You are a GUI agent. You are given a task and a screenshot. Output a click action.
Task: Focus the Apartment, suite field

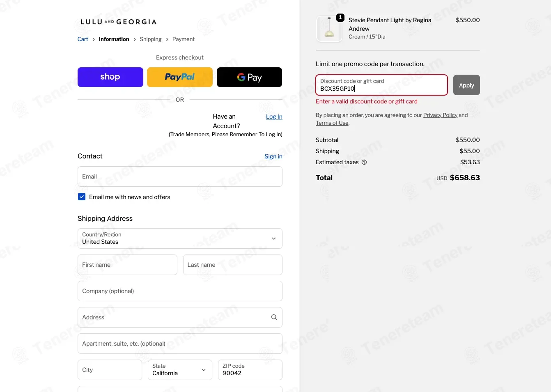click(180, 344)
